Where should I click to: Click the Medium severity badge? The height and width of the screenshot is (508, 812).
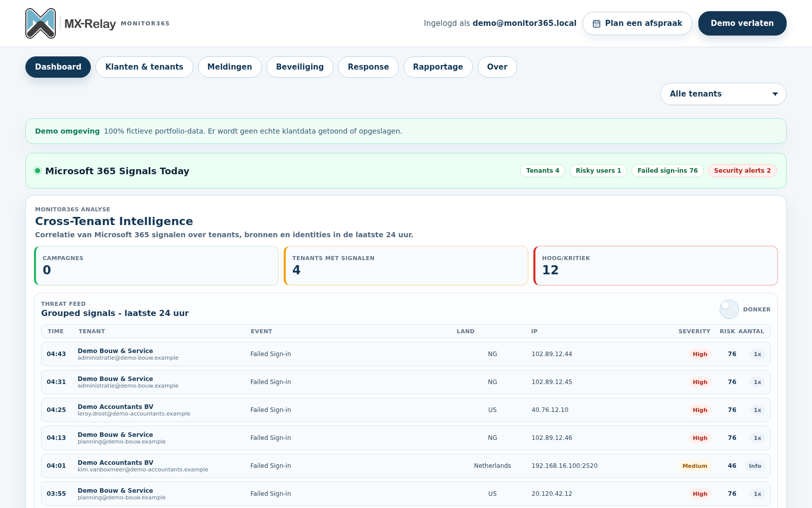[695, 466]
